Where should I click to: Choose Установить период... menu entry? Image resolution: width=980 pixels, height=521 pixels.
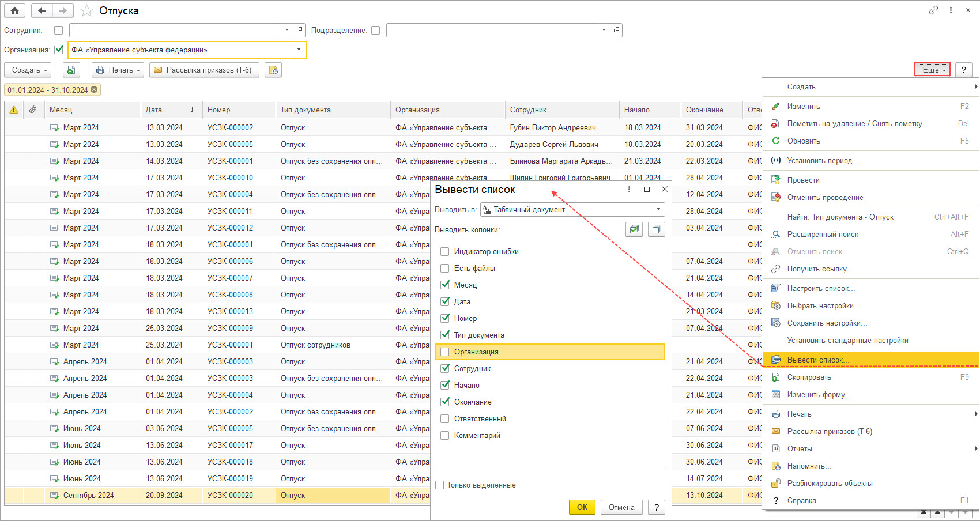pyautogui.click(x=870, y=161)
